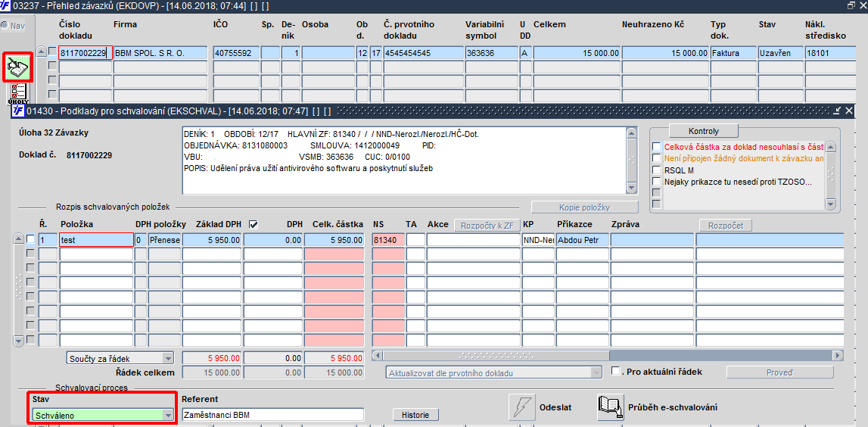This screenshot has width=868, height=427.
Task: Click the Kopie položky button
Action: [x=584, y=207]
